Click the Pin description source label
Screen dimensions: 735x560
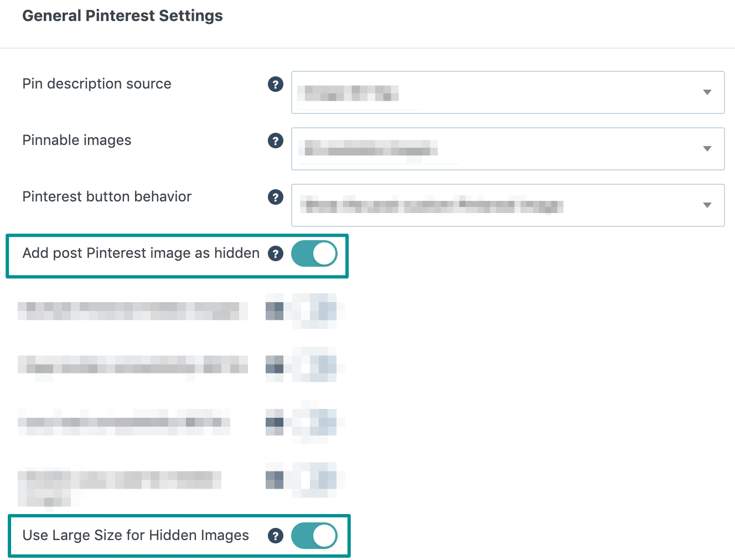[97, 84]
